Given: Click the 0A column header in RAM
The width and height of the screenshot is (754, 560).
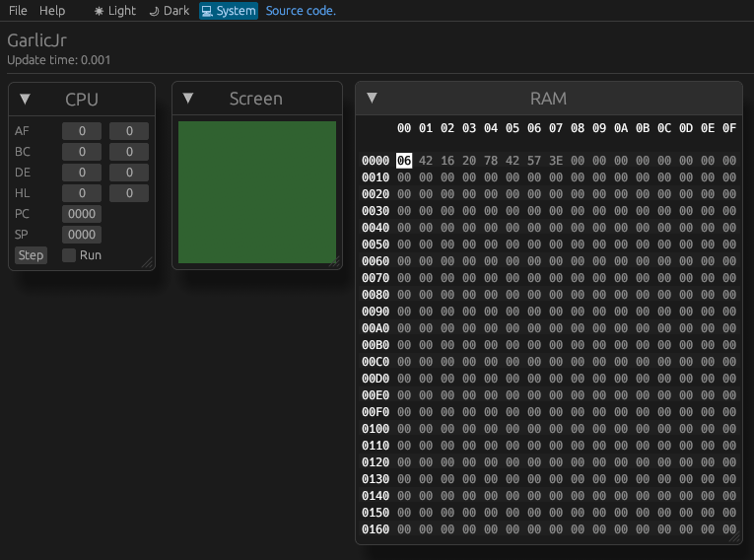Looking at the screenshot, I should [x=621, y=128].
